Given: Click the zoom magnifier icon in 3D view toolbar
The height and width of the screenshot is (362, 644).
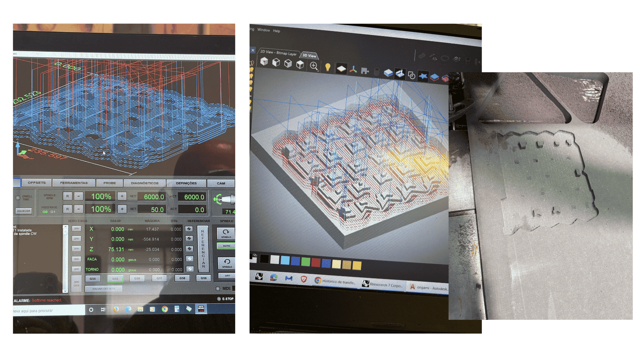Looking at the screenshot, I should coord(314,66).
